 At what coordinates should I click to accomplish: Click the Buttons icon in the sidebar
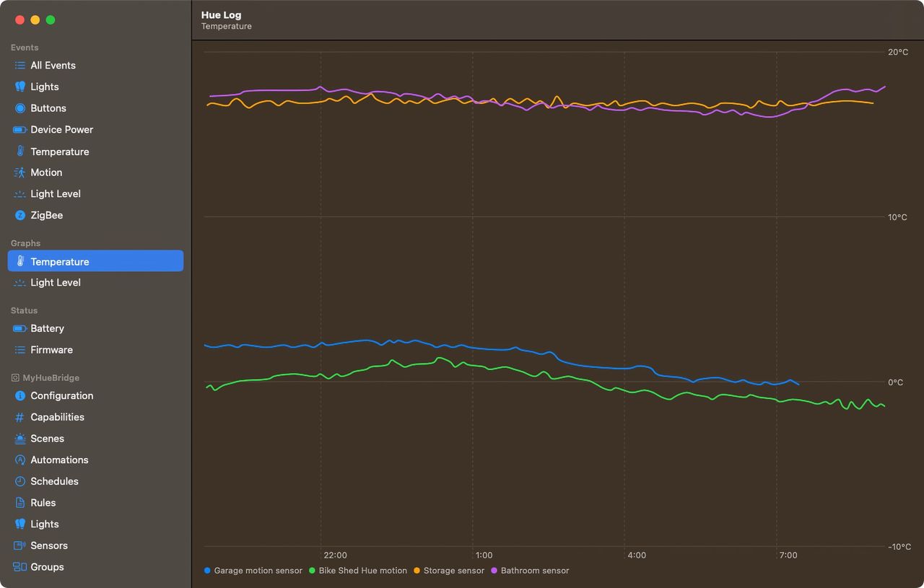pos(20,108)
